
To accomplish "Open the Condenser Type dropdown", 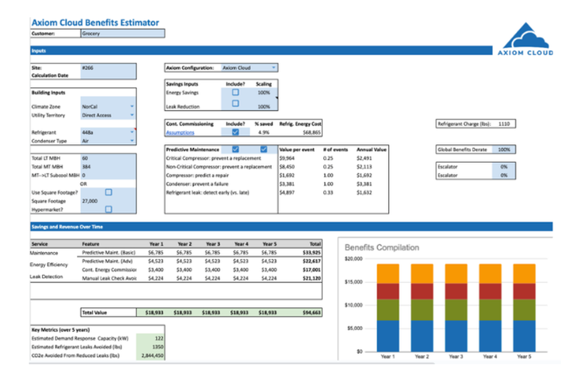I will point(132,141).
